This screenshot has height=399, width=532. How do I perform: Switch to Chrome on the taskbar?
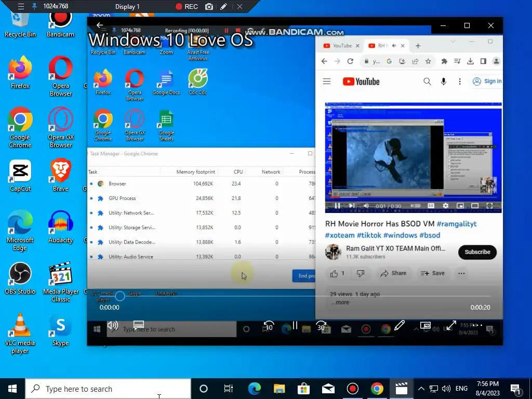(x=377, y=389)
